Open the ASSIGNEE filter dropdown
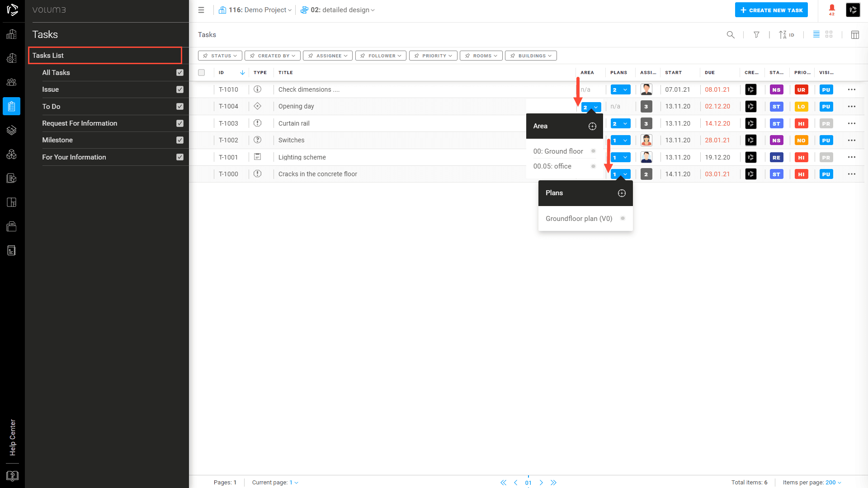The height and width of the screenshot is (488, 868). tap(328, 56)
